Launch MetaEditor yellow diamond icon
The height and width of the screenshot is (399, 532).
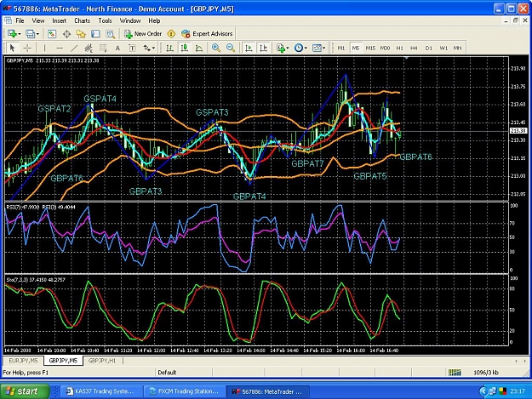(171, 34)
